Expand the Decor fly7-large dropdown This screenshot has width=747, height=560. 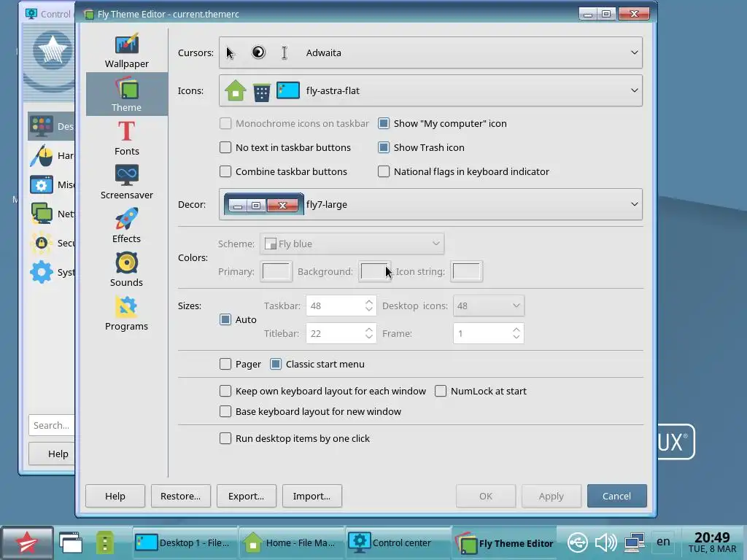pos(430,204)
